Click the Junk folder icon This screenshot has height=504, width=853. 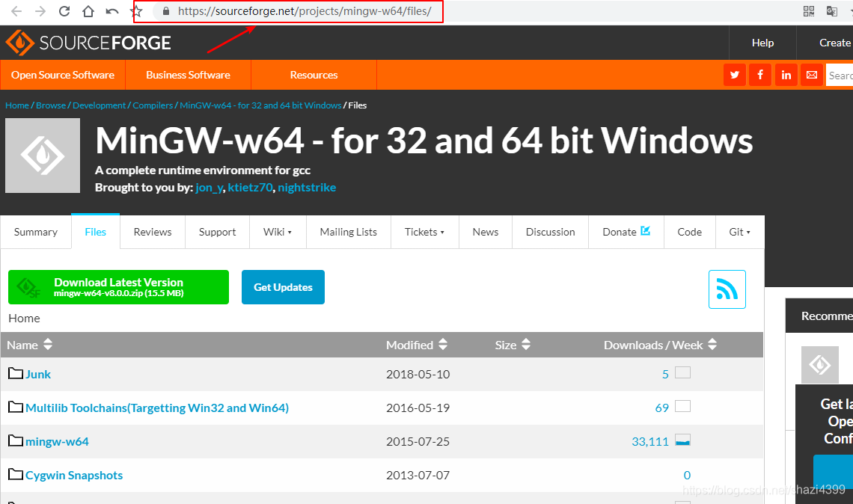click(16, 374)
